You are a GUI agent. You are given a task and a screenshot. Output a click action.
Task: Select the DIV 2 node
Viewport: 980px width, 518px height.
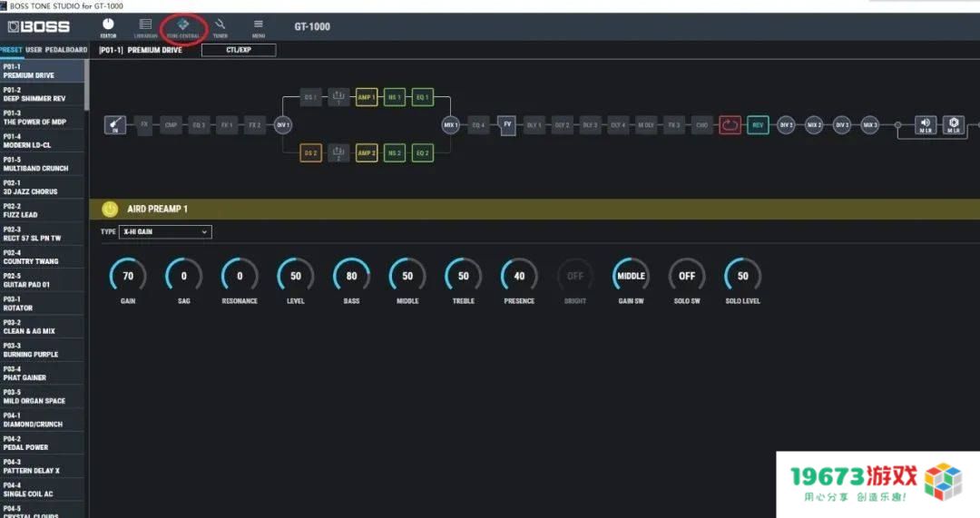[x=786, y=125]
